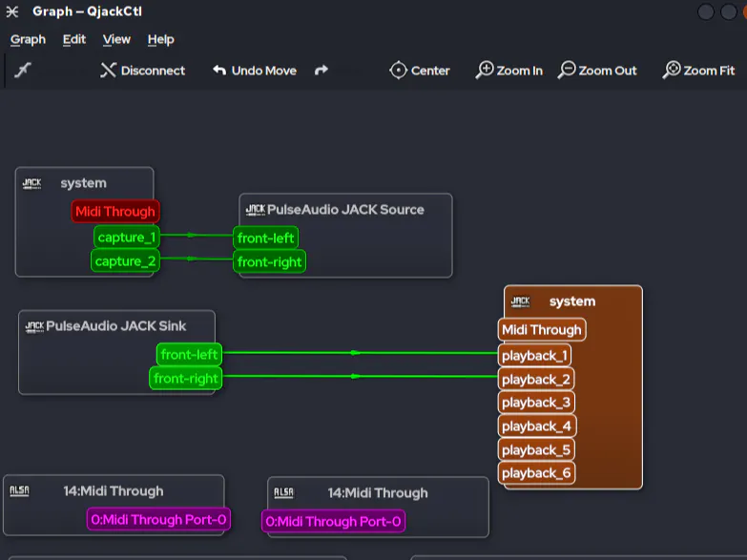Click the Center view button
The image size is (747, 560).
point(419,71)
